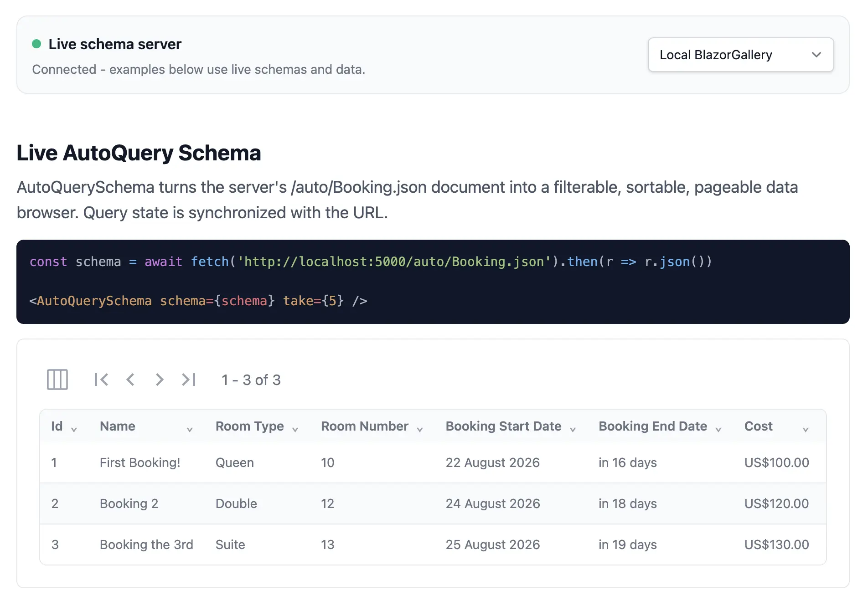Image resolution: width=868 pixels, height=606 pixels.
Task: Click the US$130.00 cost cell
Action: click(777, 544)
